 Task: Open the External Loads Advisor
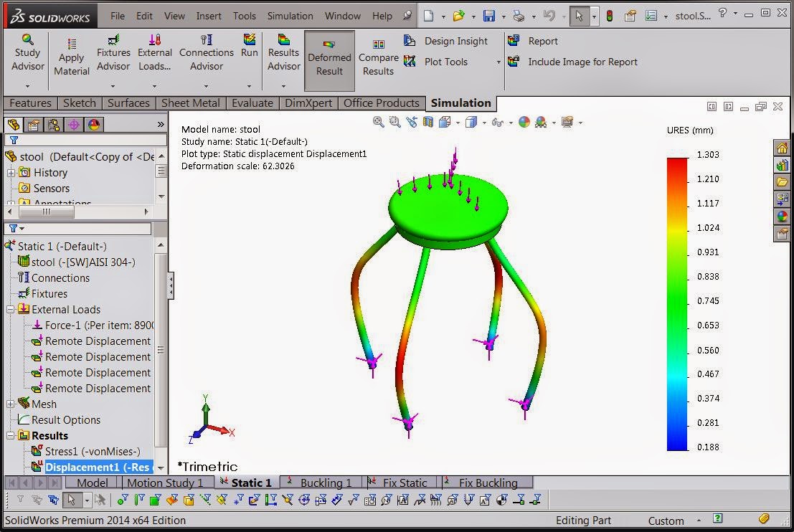click(154, 50)
